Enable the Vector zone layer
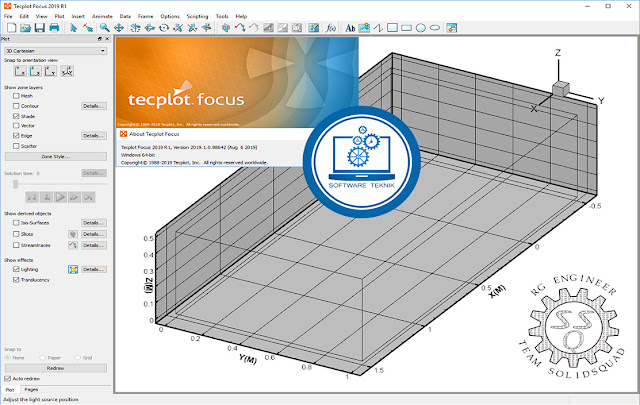The width and height of the screenshot is (640, 405). tap(16, 126)
